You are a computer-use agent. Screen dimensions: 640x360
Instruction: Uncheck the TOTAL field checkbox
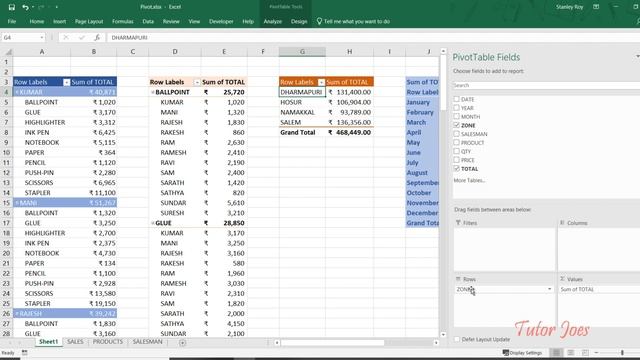456,169
